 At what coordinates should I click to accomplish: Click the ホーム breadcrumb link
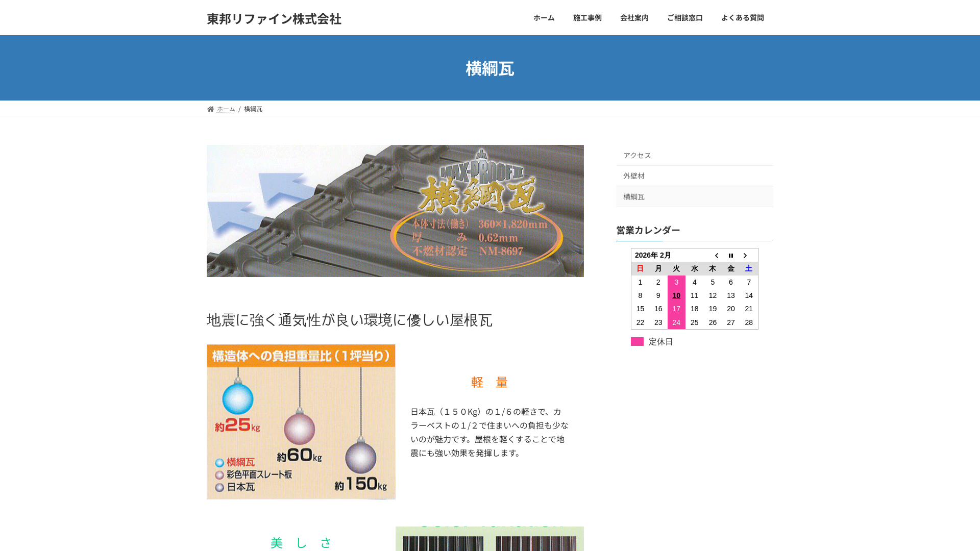pos(225,109)
